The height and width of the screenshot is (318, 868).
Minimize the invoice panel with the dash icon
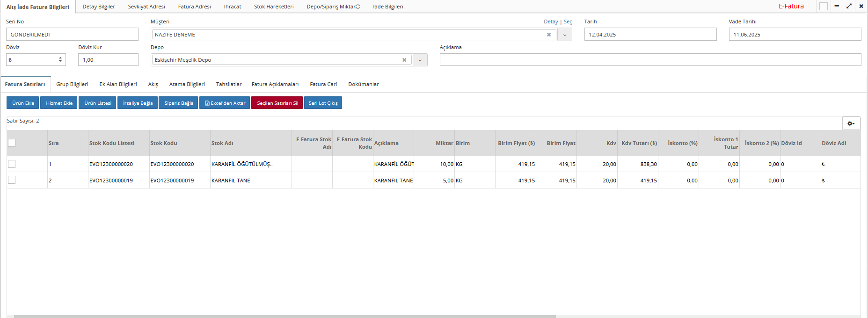(837, 6)
